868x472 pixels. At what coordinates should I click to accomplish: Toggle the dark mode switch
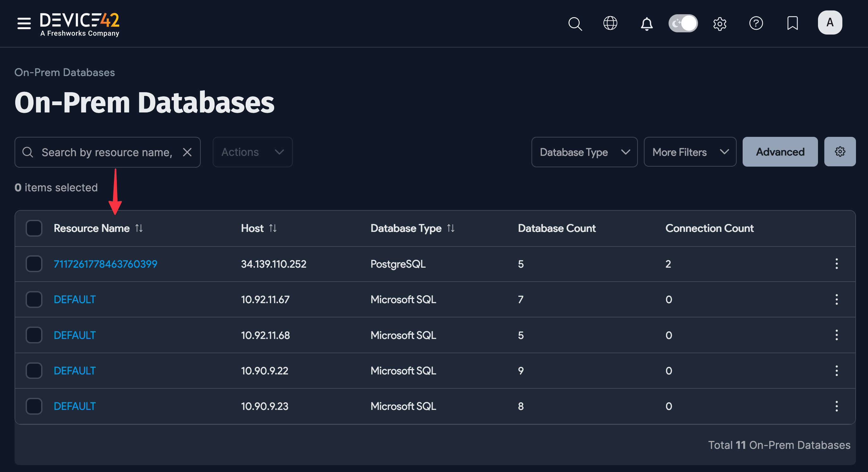(683, 23)
